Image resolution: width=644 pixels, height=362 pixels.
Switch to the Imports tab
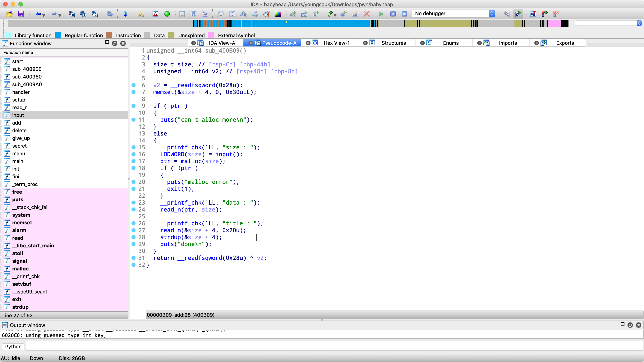pyautogui.click(x=508, y=43)
